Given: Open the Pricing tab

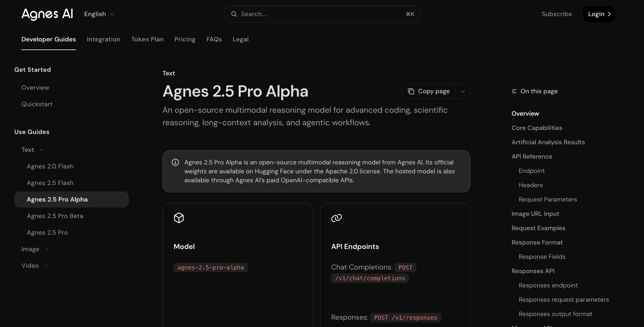Looking at the screenshot, I should [x=185, y=39].
